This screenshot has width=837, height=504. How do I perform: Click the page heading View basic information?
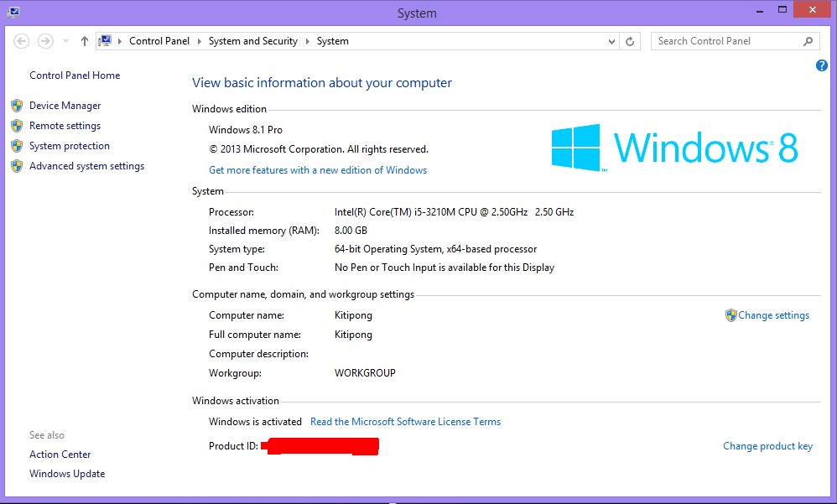[322, 83]
